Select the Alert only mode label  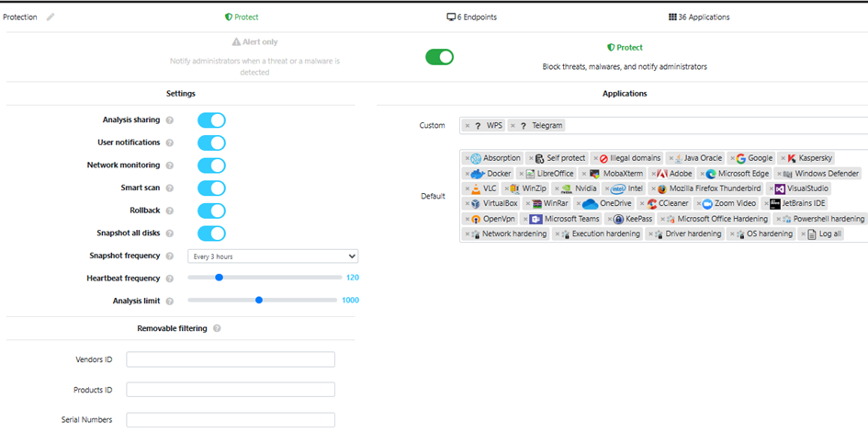point(254,42)
